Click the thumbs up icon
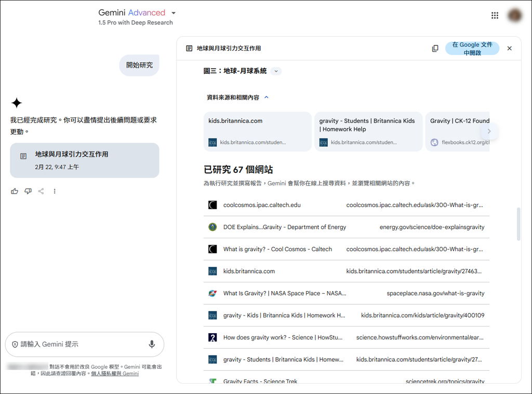The image size is (532, 394). pos(15,191)
